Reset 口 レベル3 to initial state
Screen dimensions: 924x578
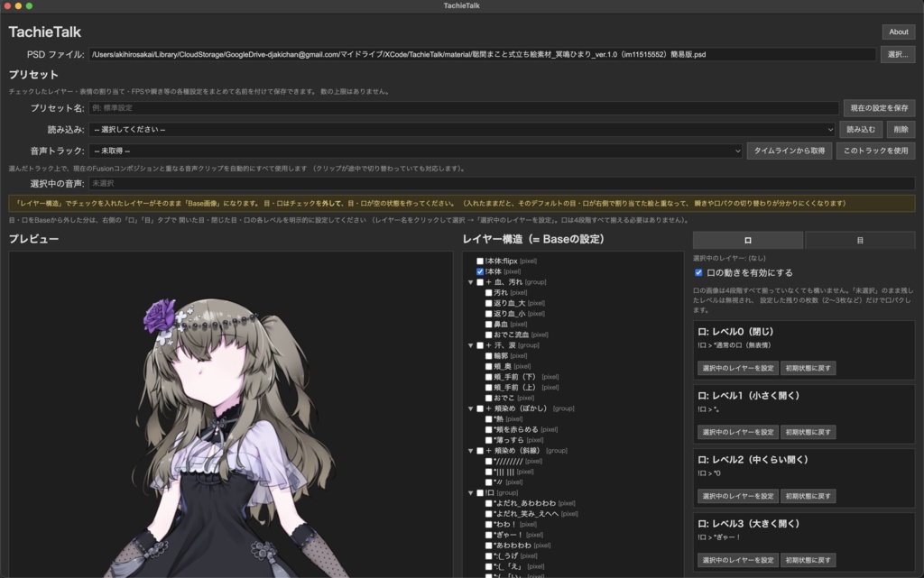808,560
